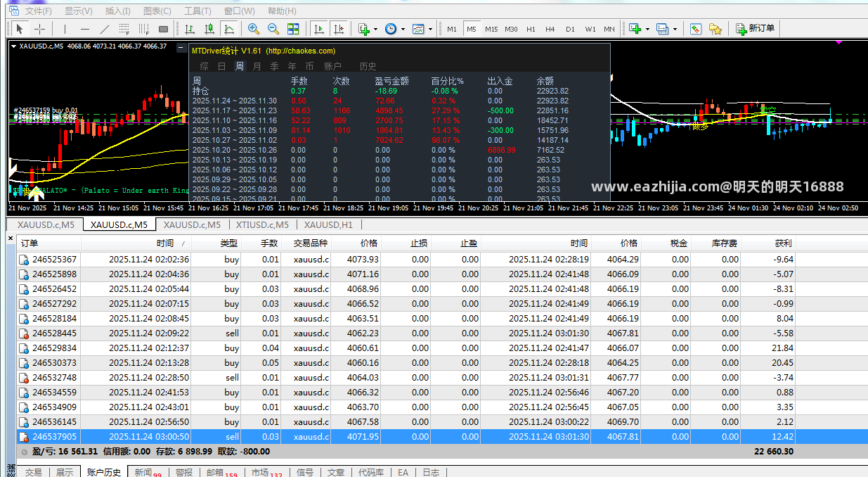Set timeframe to M5
The image size is (868, 477).
(x=472, y=29)
